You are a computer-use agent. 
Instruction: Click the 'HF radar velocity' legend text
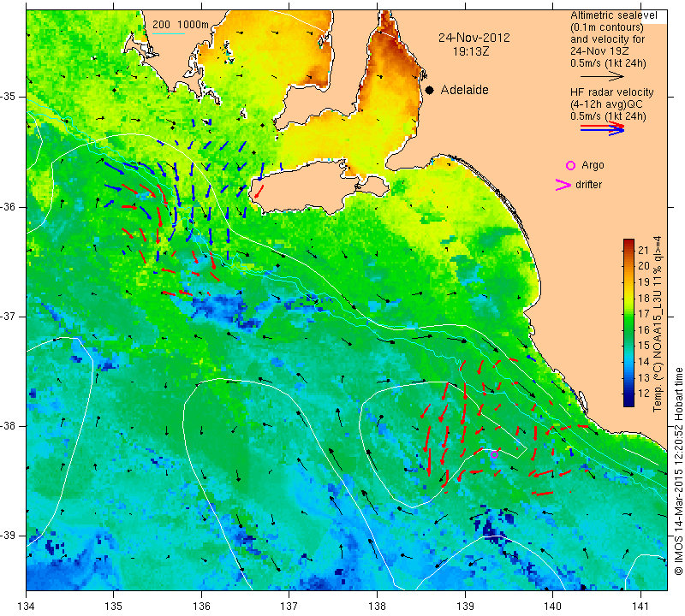(611, 92)
